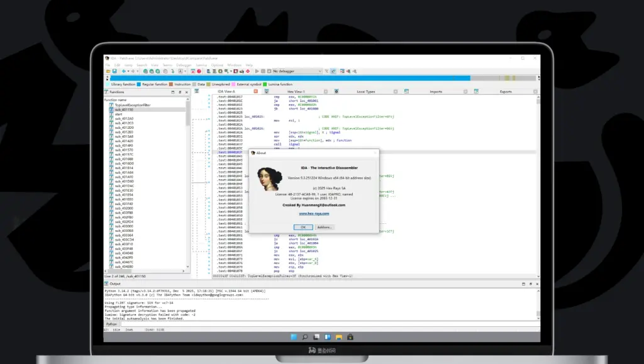Switch to the Imports tab

click(x=436, y=92)
